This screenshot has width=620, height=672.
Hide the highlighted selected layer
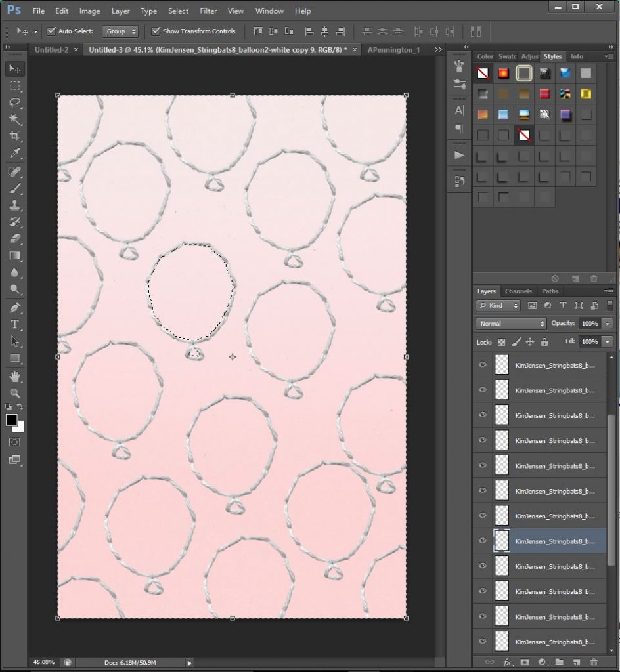(483, 541)
